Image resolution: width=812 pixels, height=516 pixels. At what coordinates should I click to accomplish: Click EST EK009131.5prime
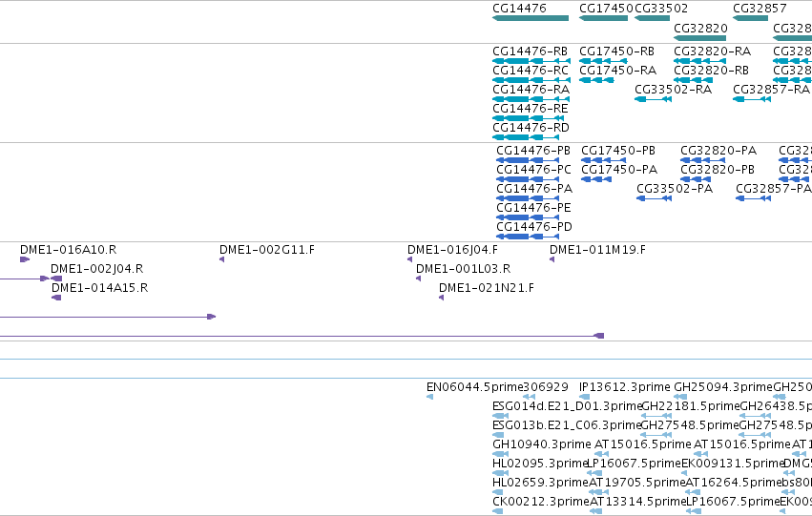coord(732,464)
